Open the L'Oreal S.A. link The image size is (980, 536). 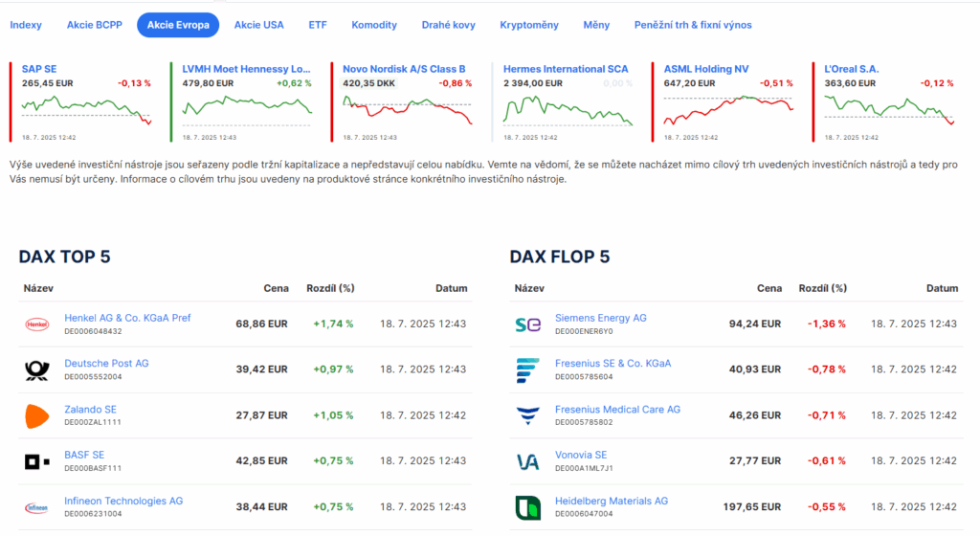pyautogui.click(x=851, y=69)
